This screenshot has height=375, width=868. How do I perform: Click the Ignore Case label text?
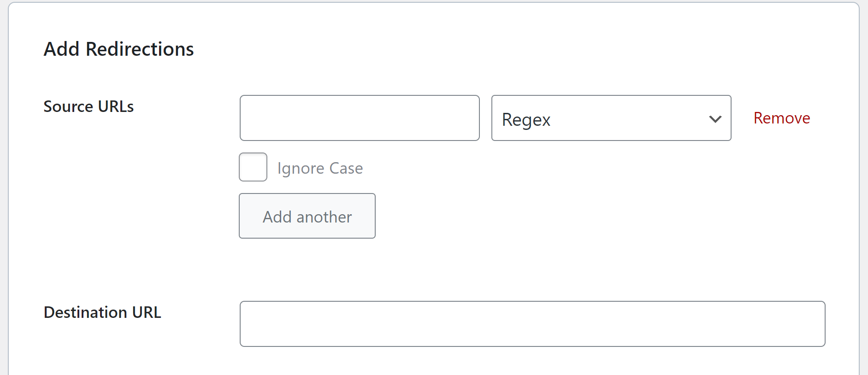click(320, 168)
